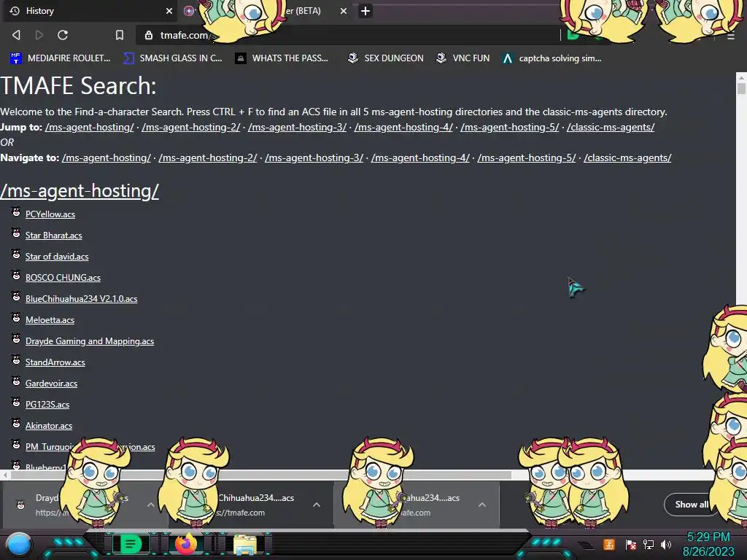This screenshot has height=560, width=747.
Task: Open Firefox from the taskbar
Action: point(186,544)
